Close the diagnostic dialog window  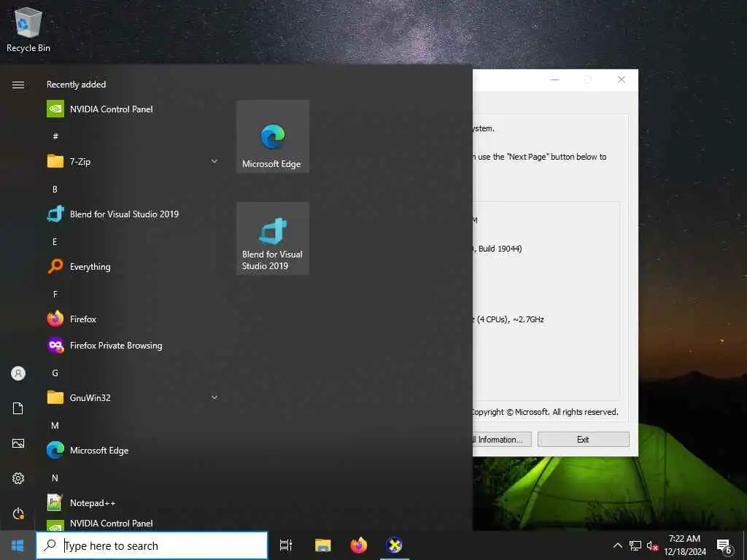[x=622, y=79]
